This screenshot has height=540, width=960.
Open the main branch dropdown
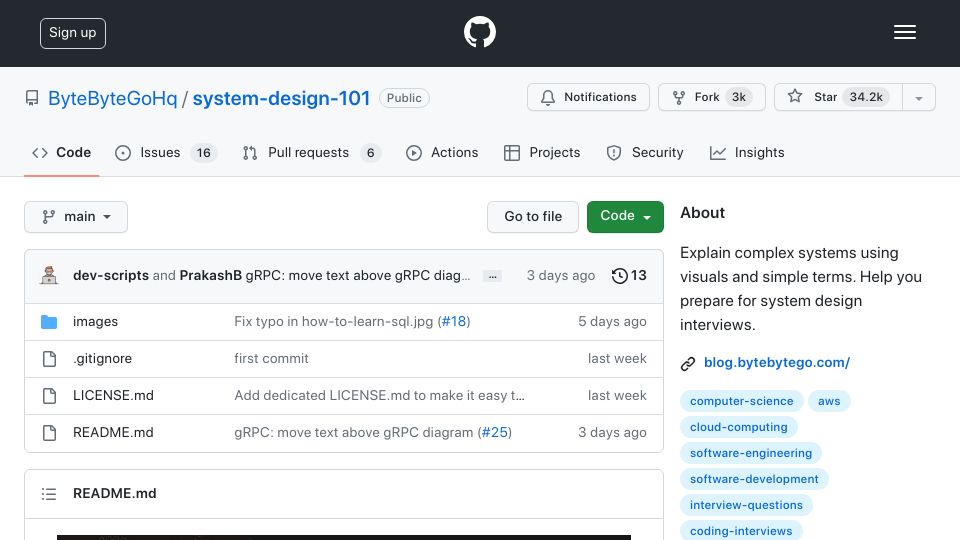click(76, 217)
